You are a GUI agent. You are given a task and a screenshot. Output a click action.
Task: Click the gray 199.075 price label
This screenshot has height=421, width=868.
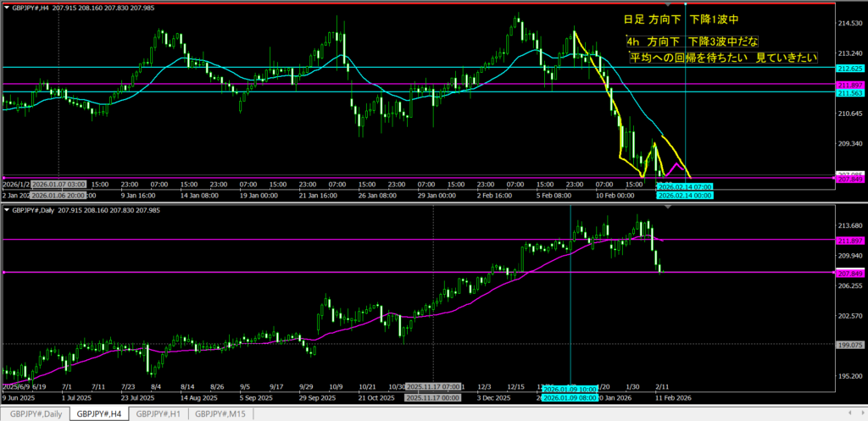coord(849,345)
